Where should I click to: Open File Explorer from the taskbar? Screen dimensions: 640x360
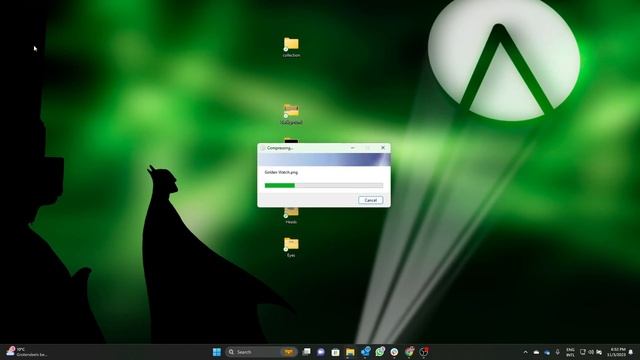point(350,352)
